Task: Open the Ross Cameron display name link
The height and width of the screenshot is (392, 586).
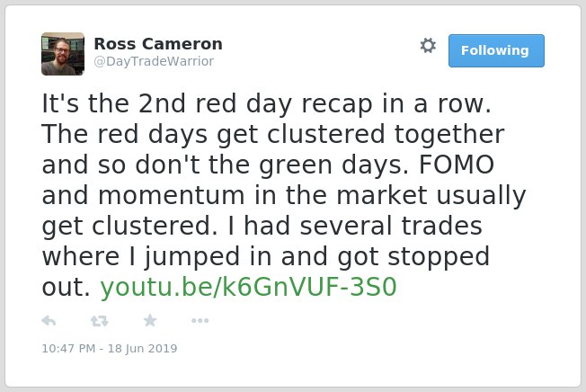Action: click(158, 44)
